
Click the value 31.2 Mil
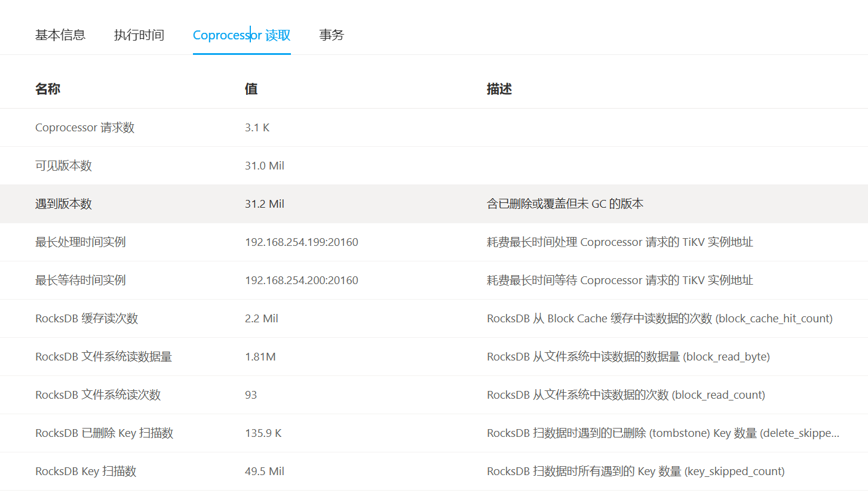pyautogui.click(x=265, y=204)
